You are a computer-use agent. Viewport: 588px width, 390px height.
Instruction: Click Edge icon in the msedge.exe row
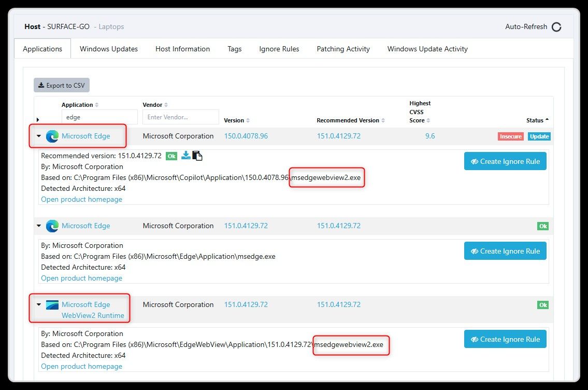coord(52,226)
